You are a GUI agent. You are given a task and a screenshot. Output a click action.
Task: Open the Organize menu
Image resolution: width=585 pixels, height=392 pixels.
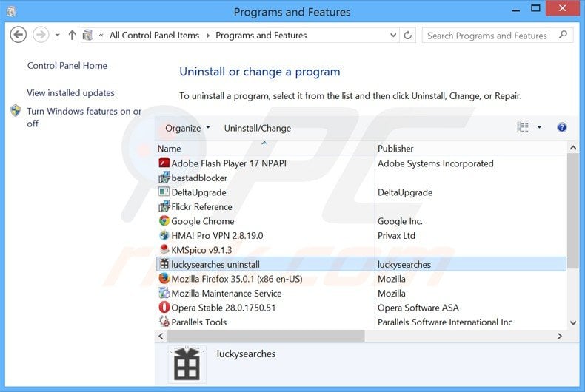[187, 128]
